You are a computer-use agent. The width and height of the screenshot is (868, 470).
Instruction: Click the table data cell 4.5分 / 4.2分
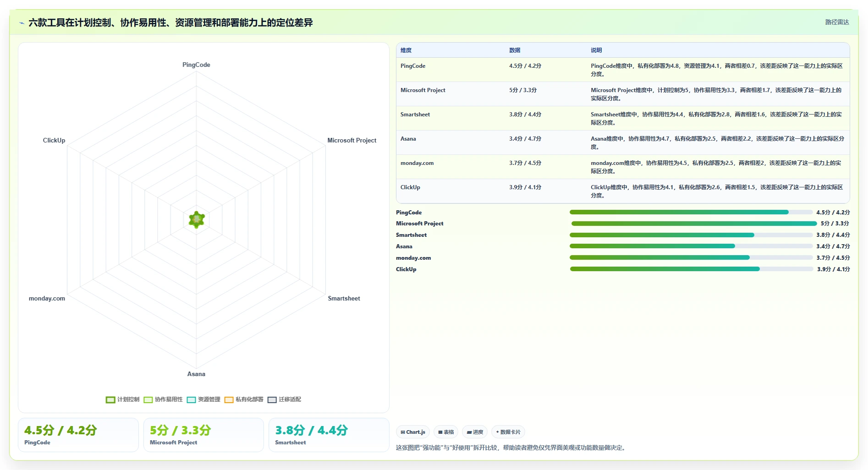pos(525,66)
